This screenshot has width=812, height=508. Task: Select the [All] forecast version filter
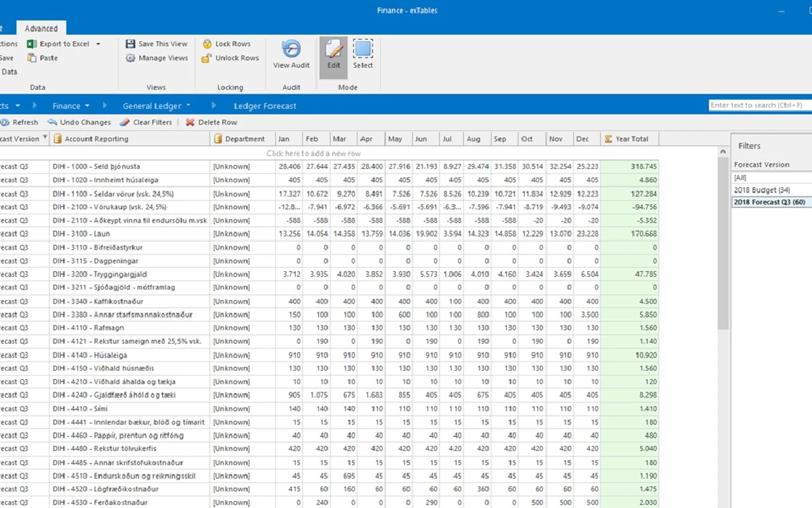tap(771, 178)
